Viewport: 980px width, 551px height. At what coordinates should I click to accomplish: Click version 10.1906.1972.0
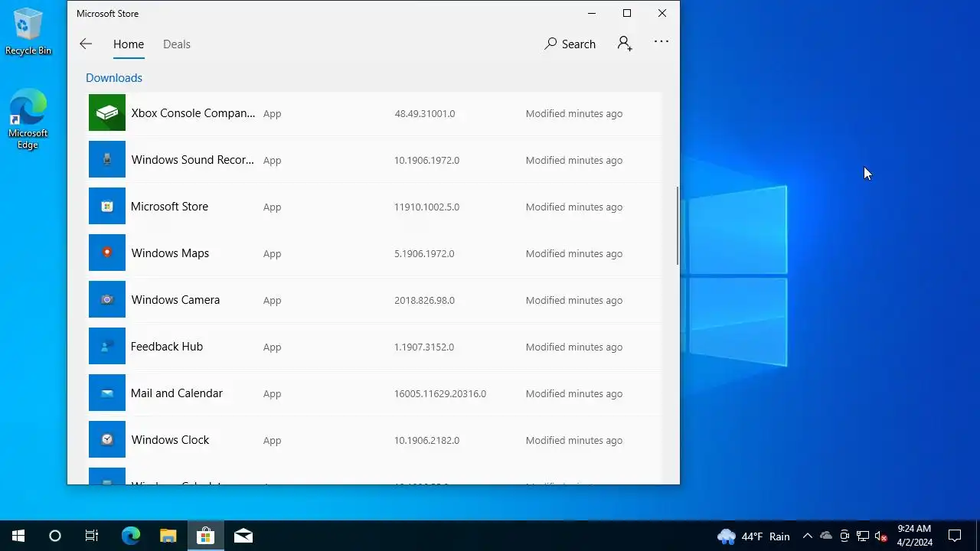[427, 161]
